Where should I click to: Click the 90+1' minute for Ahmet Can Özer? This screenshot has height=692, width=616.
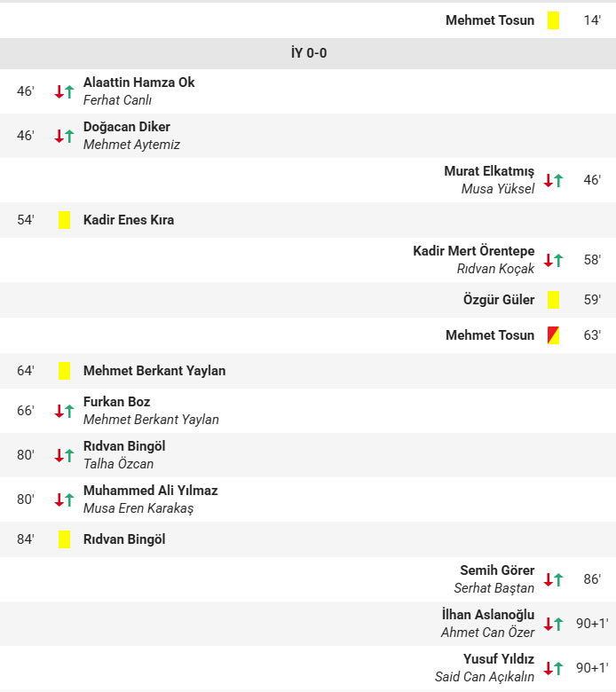point(592,624)
